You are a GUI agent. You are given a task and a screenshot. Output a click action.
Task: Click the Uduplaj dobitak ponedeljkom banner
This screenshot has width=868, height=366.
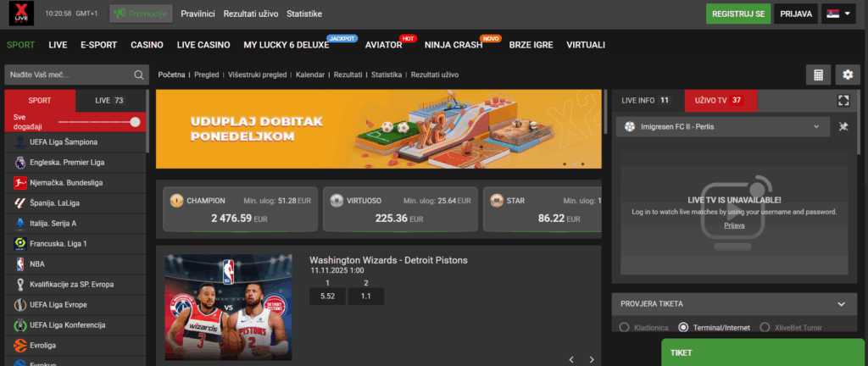point(379,129)
